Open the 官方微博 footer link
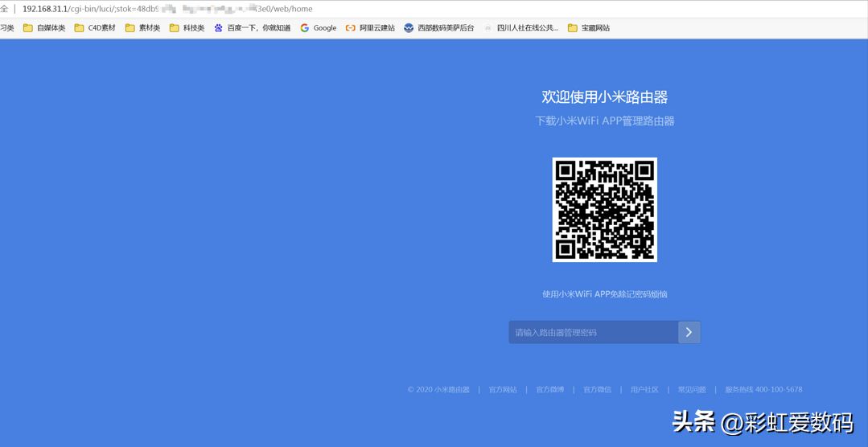 click(550, 389)
